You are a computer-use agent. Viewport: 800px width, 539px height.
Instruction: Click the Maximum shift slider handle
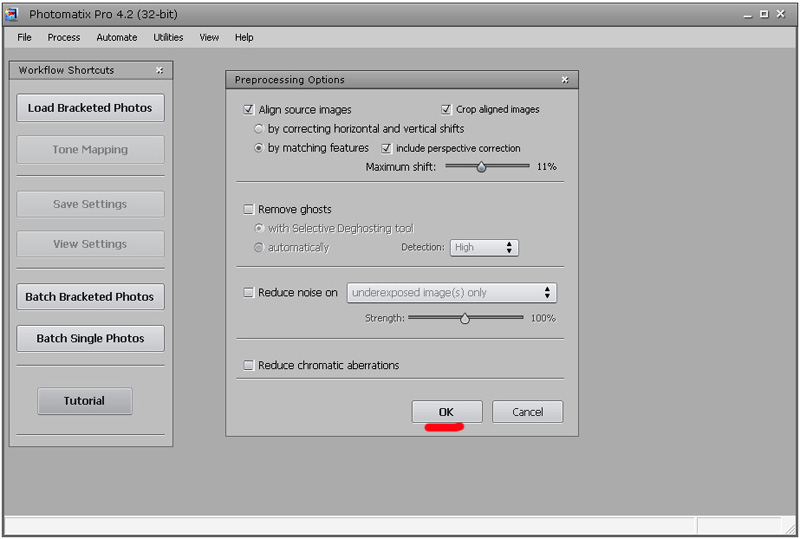pyautogui.click(x=481, y=167)
